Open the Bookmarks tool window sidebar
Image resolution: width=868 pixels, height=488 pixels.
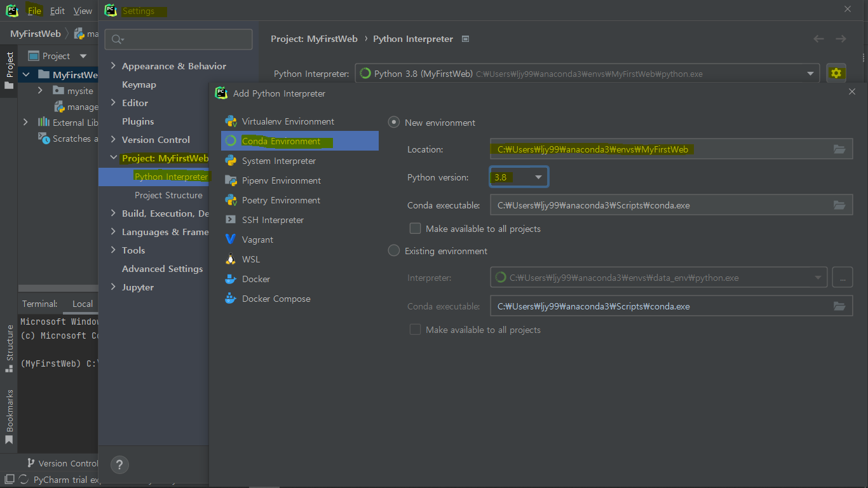click(x=9, y=416)
